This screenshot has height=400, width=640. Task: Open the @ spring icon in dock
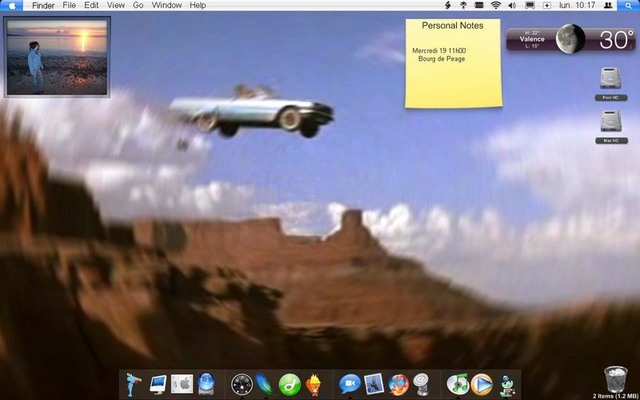pos(421,384)
